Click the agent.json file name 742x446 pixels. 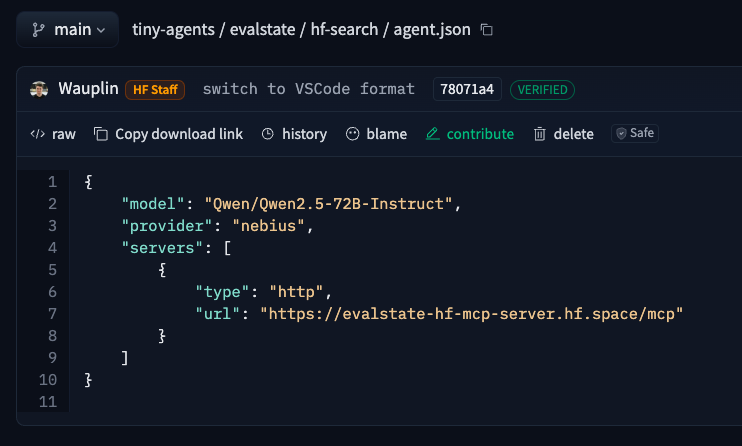432,30
